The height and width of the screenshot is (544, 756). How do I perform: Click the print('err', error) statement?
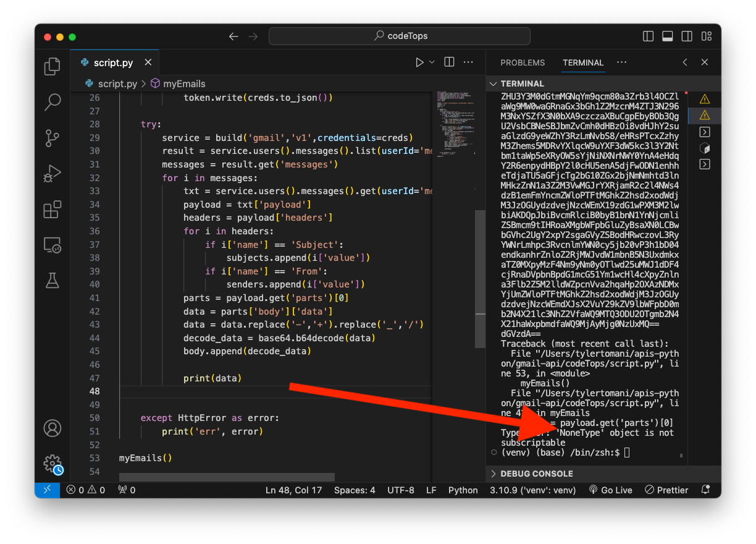pos(212,431)
